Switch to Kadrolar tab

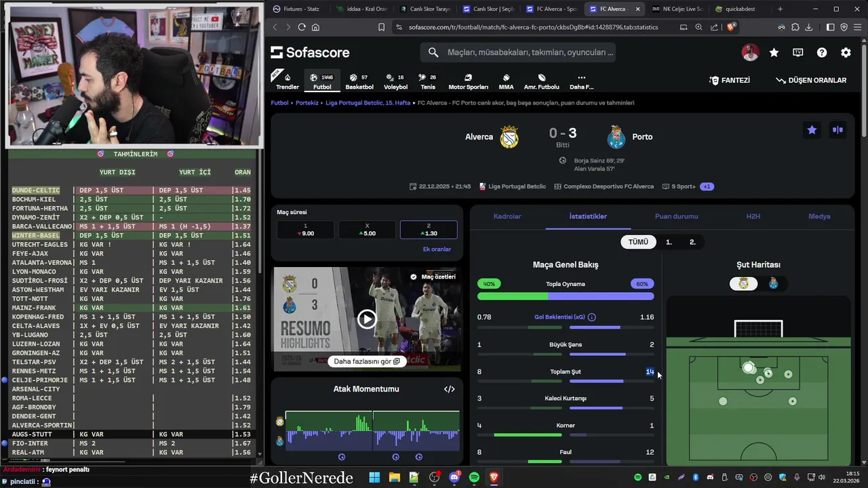click(x=507, y=216)
